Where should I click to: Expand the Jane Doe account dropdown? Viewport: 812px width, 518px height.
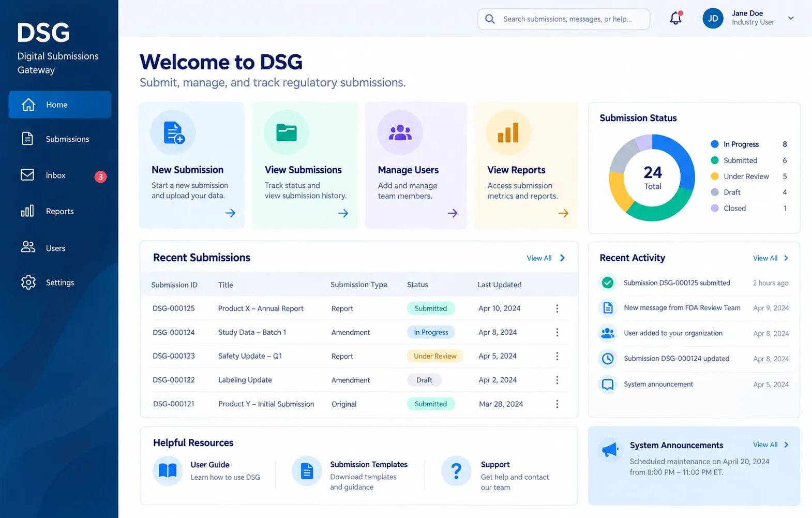tap(791, 18)
